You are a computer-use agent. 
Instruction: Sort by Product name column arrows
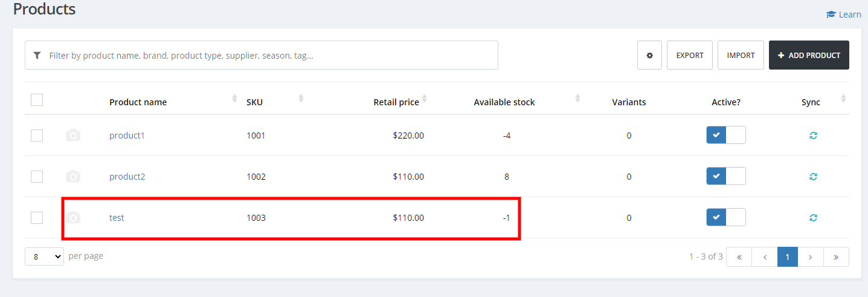[x=235, y=99]
